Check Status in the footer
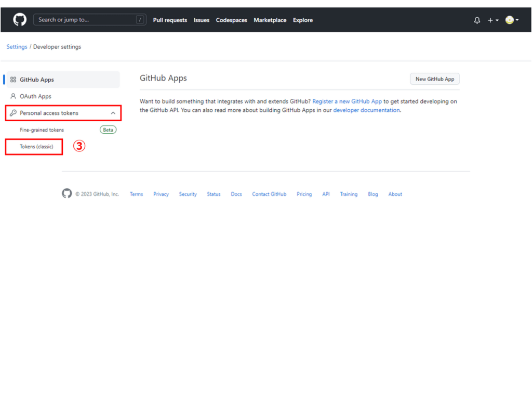The width and height of the screenshot is (532, 400). 214,194
